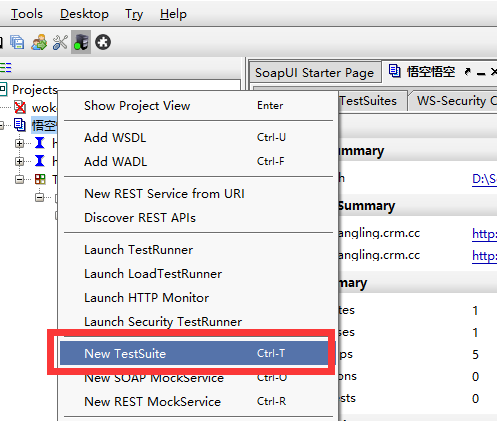Open the Tools menu
This screenshot has height=421, width=497.
click(x=27, y=14)
